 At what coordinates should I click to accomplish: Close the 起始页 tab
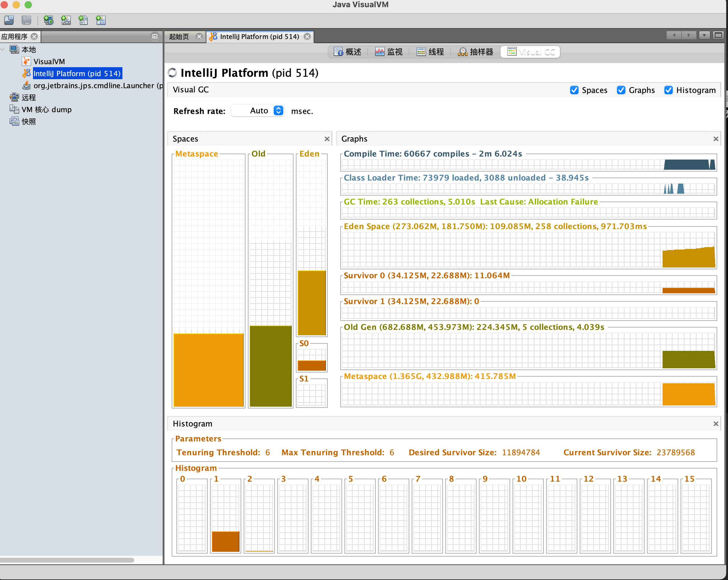pos(199,37)
